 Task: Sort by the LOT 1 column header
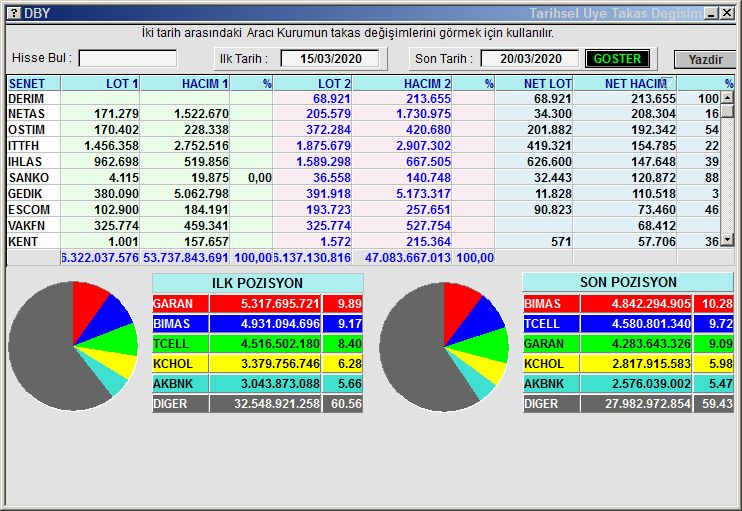100,84
